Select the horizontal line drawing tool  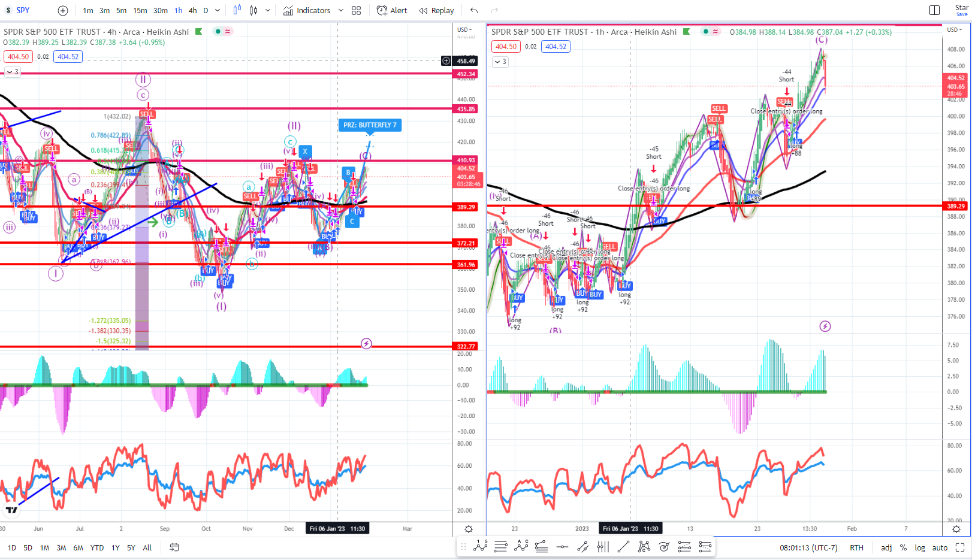click(x=562, y=546)
